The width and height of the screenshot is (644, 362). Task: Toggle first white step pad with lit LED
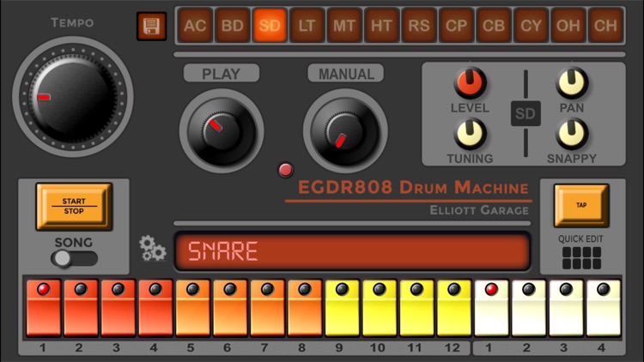click(x=492, y=308)
